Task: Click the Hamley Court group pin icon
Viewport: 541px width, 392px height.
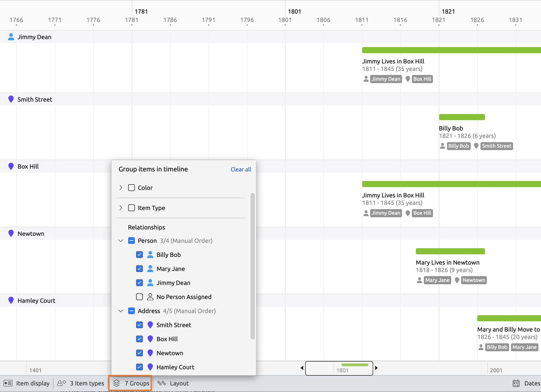Action: [11, 300]
